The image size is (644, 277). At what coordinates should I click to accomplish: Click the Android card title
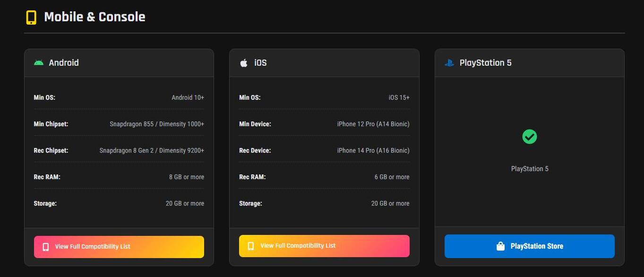pos(64,63)
